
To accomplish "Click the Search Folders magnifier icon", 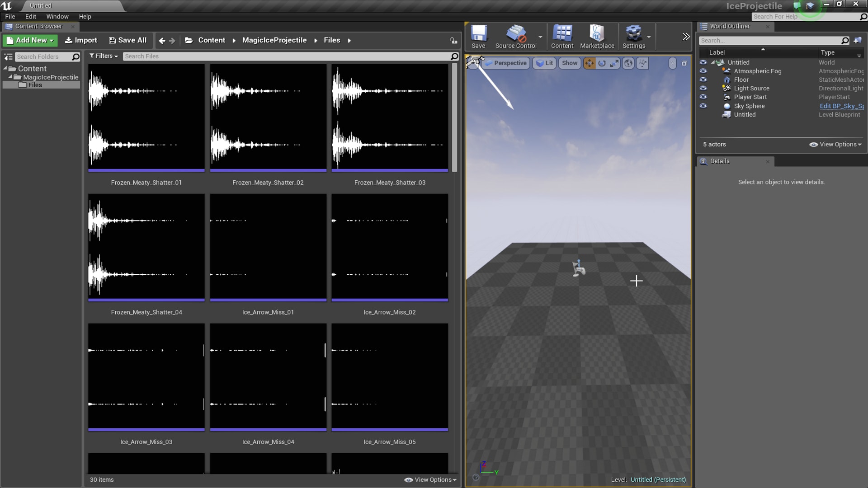I will pos(76,57).
